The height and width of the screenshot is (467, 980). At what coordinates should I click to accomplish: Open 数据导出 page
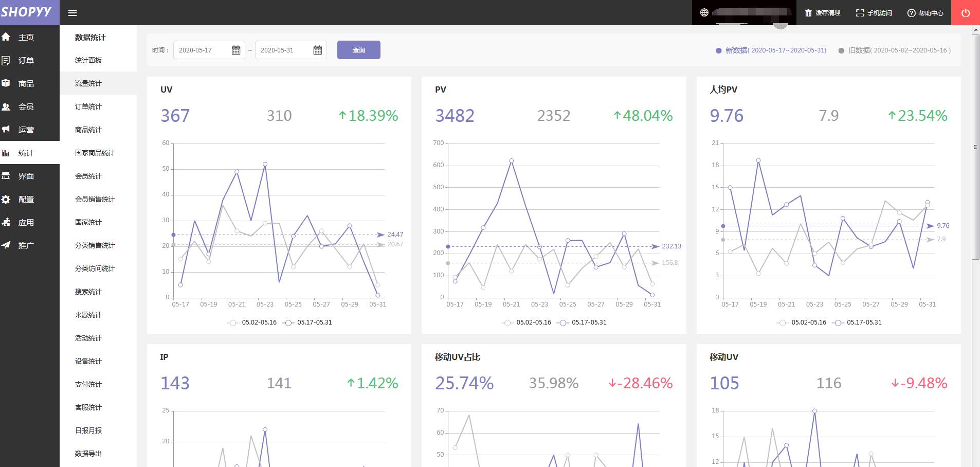coord(88,454)
